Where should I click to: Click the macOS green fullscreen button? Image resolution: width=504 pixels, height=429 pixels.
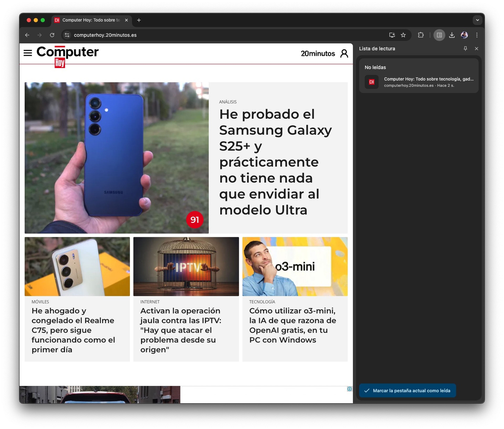(43, 20)
